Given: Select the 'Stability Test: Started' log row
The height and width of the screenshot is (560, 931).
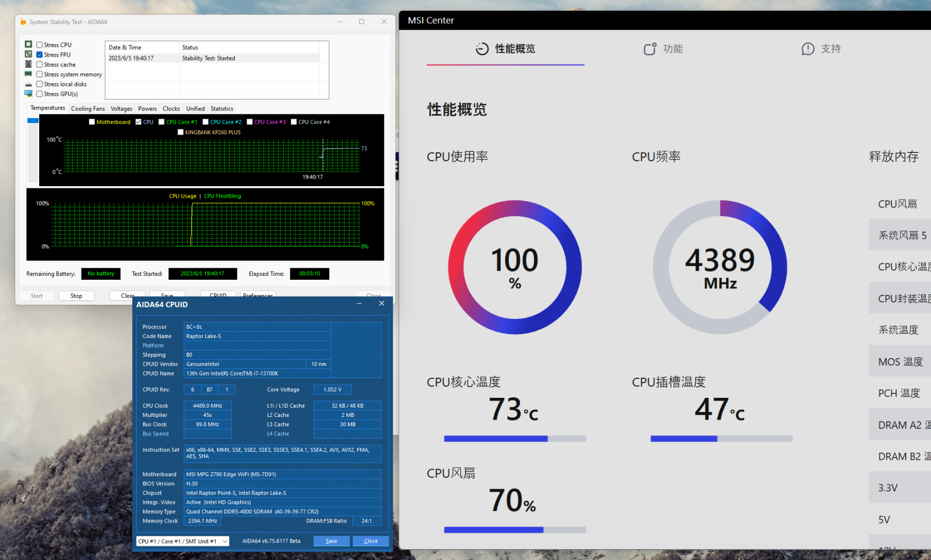Looking at the screenshot, I should [x=213, y=58].
